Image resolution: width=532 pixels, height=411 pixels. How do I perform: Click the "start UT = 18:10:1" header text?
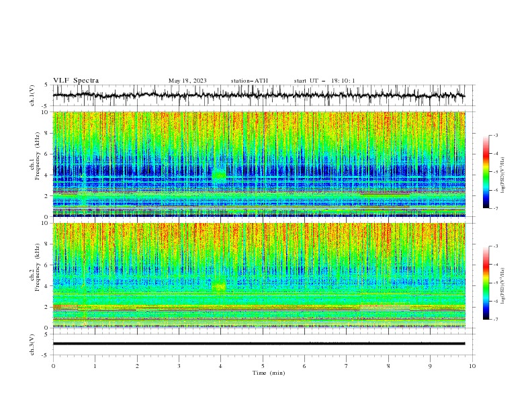324,81
